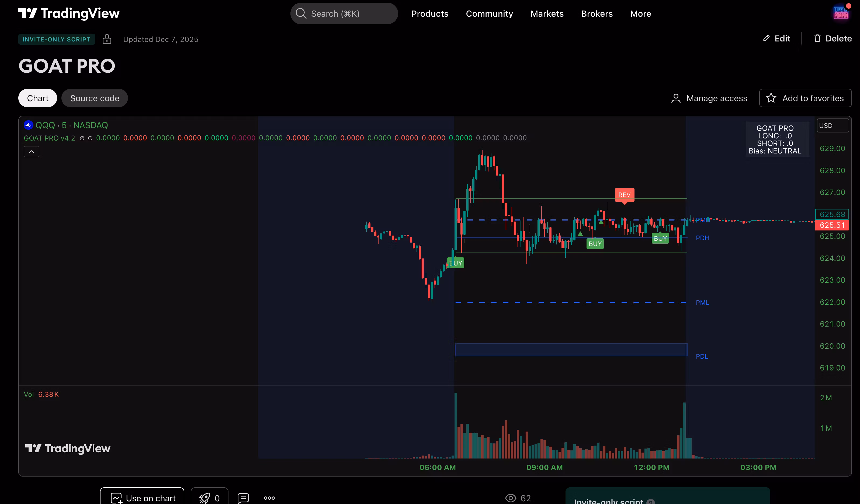This screenshot has height=504, width=860.
Task: Click the Delete button
Action: coord(832,38)
